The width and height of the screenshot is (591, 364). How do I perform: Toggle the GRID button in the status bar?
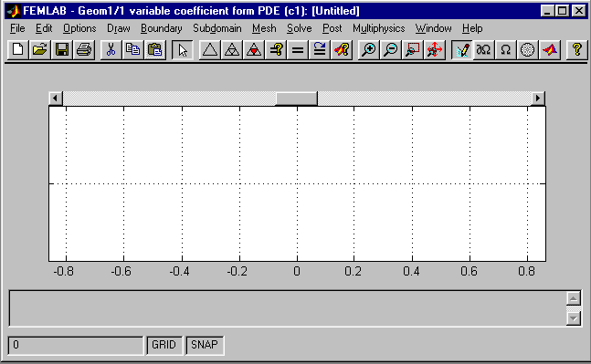164,345
